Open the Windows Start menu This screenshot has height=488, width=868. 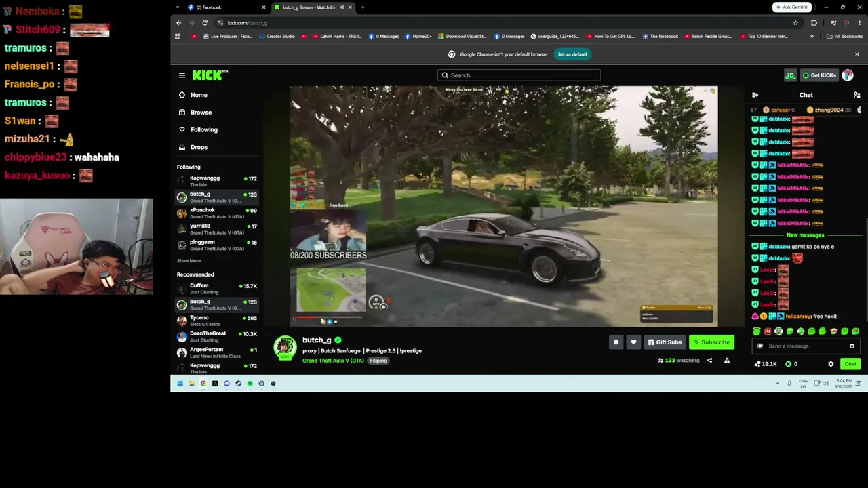point(180,384)
